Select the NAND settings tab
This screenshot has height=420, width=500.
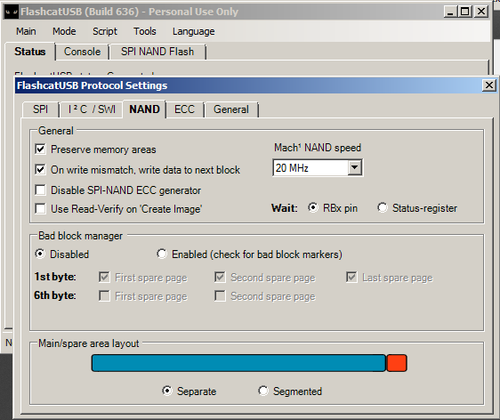coord(144,109)
